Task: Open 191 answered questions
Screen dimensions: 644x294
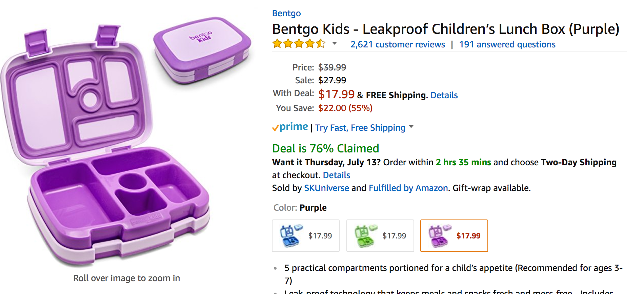Action: [x=507, y=44]
